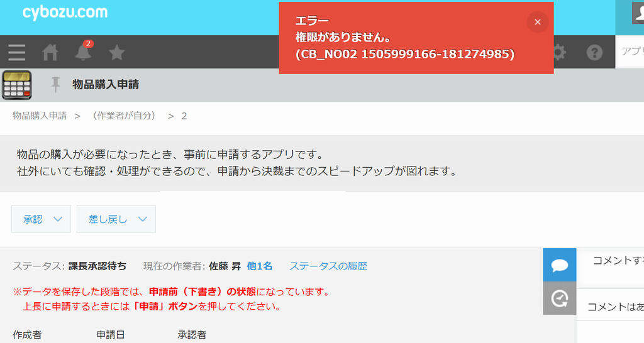Close the error notification
Screen dimensions: 644x343
tap(537, 22)
